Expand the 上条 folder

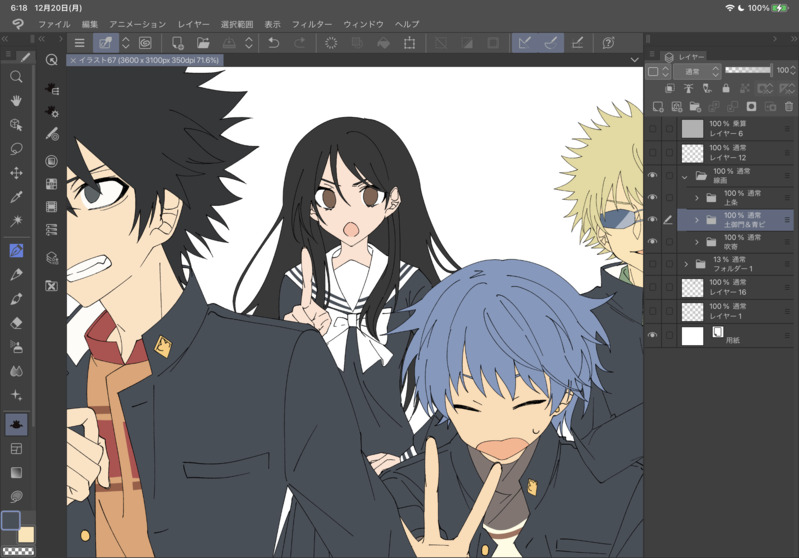(x=697, y=198)
